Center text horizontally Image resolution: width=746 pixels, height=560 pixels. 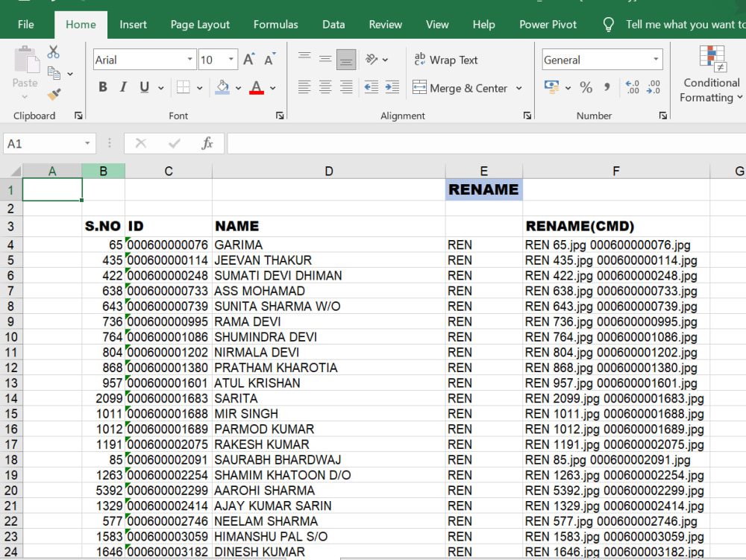(x=325, y=87)
